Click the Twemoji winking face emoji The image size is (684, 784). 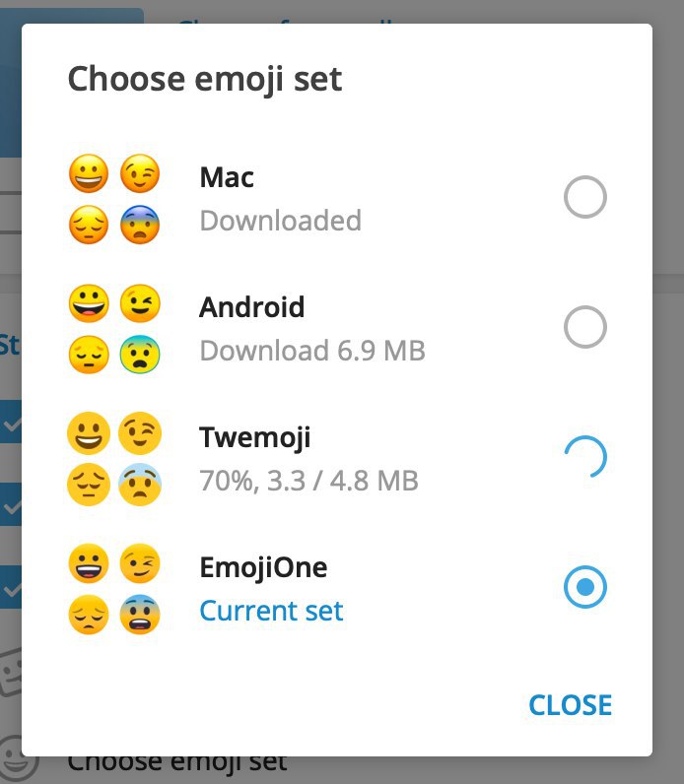click(139, 434)
